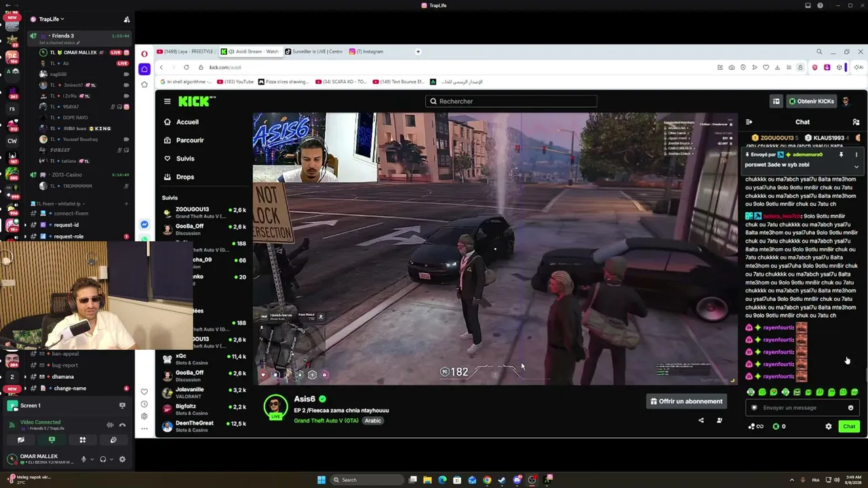Toggle the Discord camera on or off
This screenshot has height=488, width=868.
[x=21, y=440]
